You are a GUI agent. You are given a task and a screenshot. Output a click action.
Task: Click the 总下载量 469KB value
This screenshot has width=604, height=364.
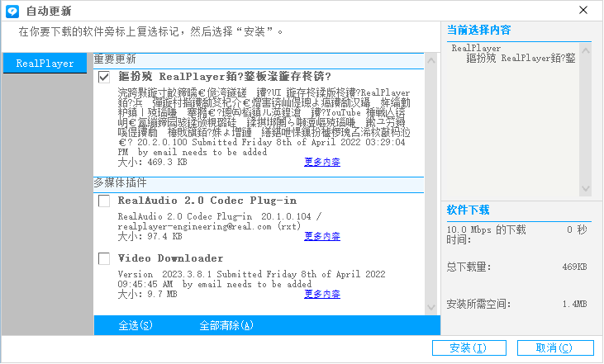(574, 267)
